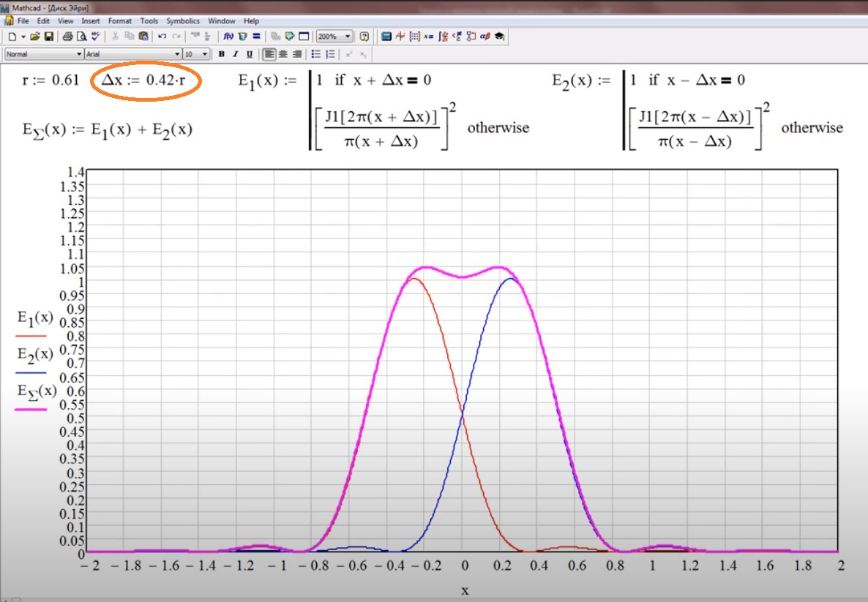Toggle subscript x₂ formatting
This screenshot has height=602, width=868.
pos(363,54)
